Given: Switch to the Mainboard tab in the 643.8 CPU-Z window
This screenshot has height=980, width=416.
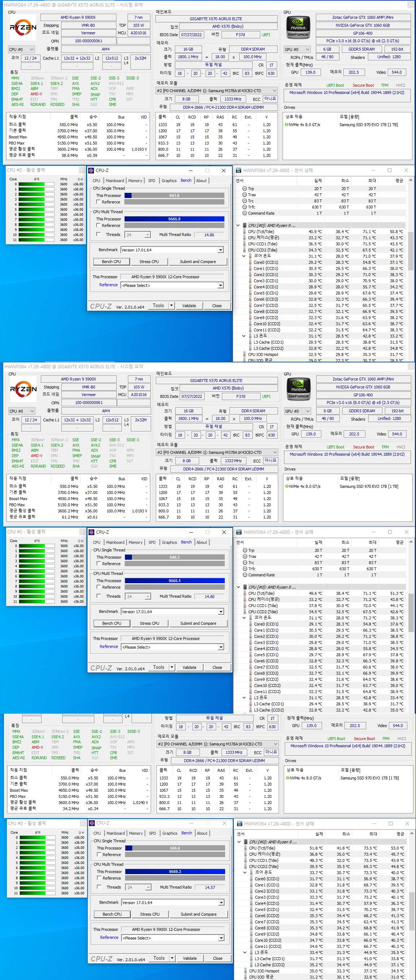Looking at the screenshot, I should point(115,181).
